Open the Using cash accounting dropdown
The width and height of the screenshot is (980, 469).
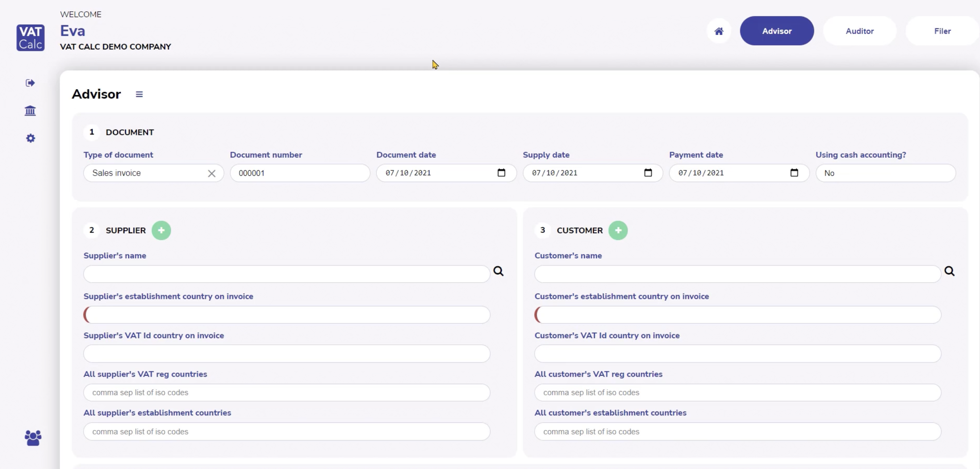click(x=886, y=173)
